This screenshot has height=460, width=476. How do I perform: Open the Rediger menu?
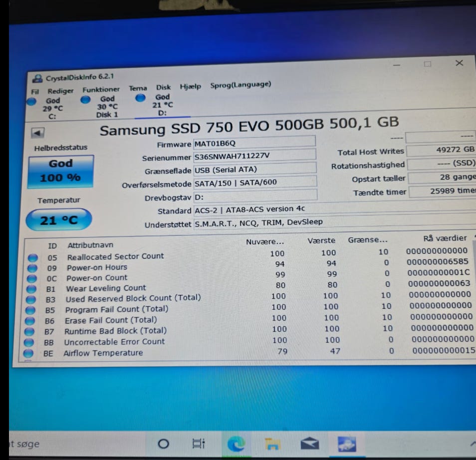pos(60,91)
